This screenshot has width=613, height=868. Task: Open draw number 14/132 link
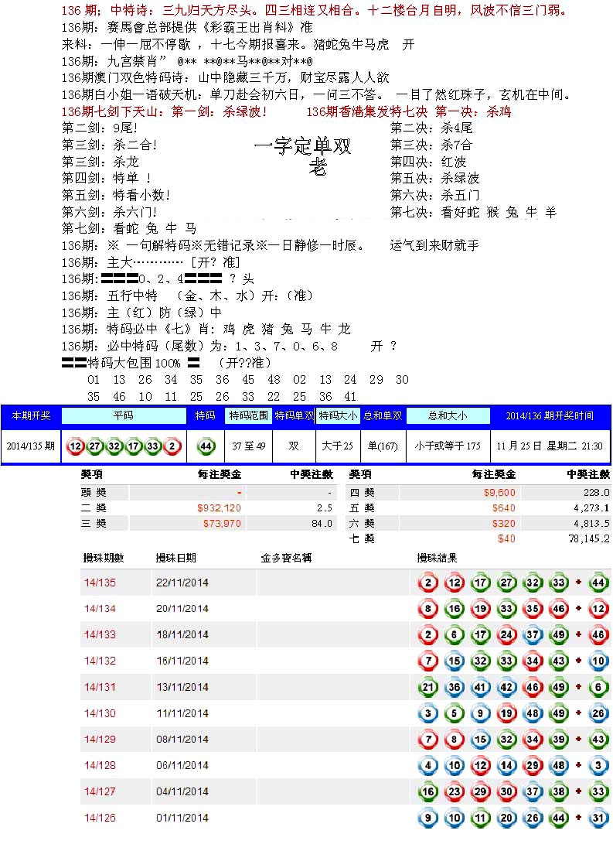click(x=100, y=661)
